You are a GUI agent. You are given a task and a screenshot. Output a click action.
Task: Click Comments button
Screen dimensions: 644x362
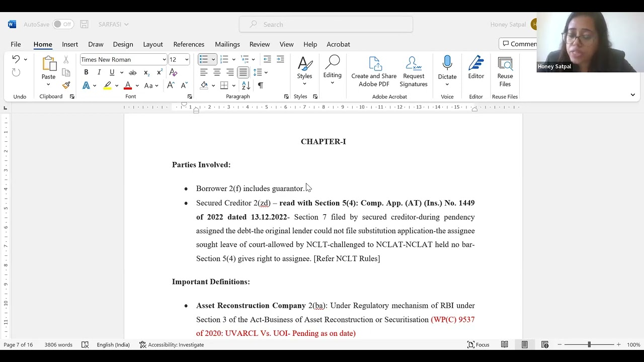518,44
